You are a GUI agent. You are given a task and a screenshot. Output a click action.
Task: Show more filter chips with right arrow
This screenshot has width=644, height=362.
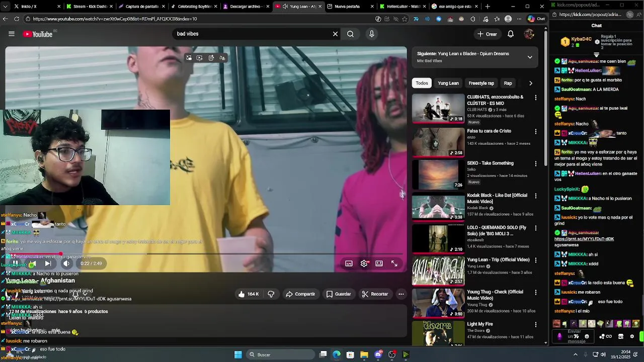pos(530,83)
